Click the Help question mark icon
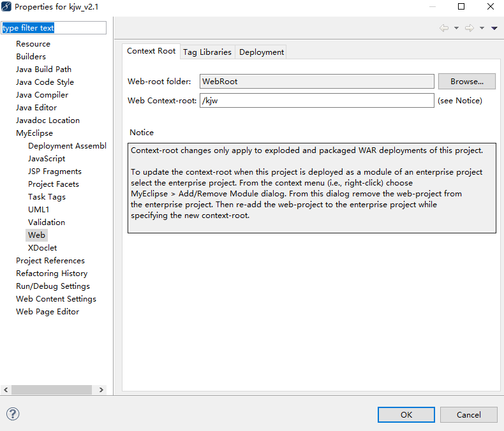Screen dimensions: 504x431 point(13,414)
